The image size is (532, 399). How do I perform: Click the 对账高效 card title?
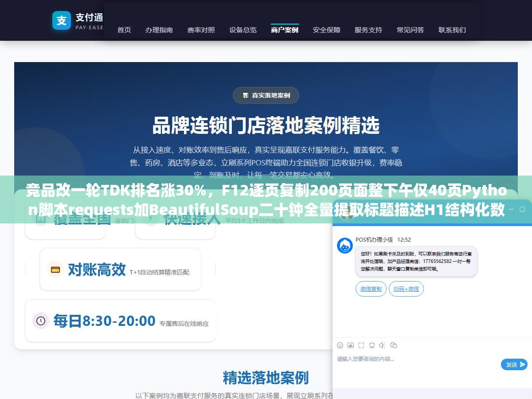97,269
